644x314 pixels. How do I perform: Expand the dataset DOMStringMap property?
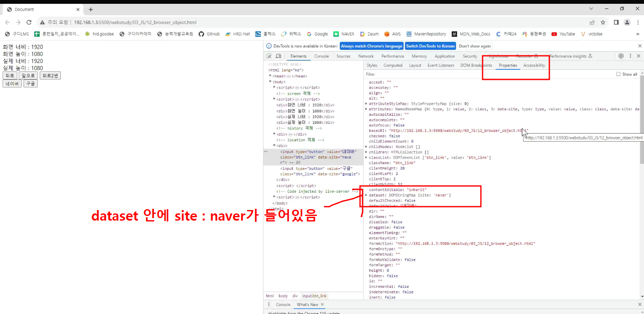pyautogui.click(x=366, y=195)
